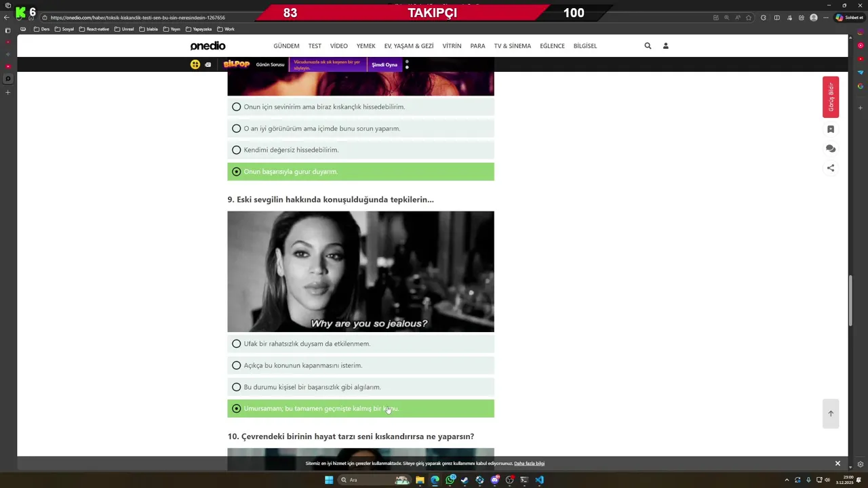Screen dimensions: 868x488
Task: Close the cookie notice with X
Action: [x=837, y=464]
